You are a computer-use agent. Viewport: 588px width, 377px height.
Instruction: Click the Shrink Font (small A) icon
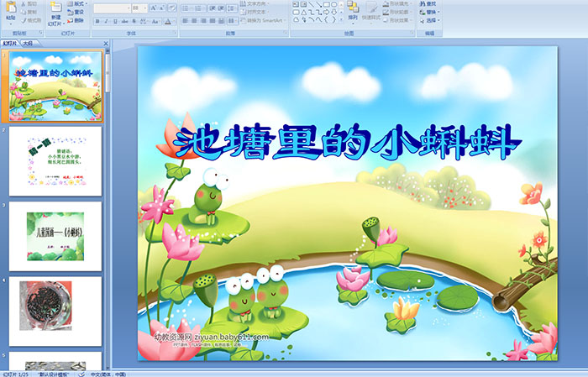[162, 8]
